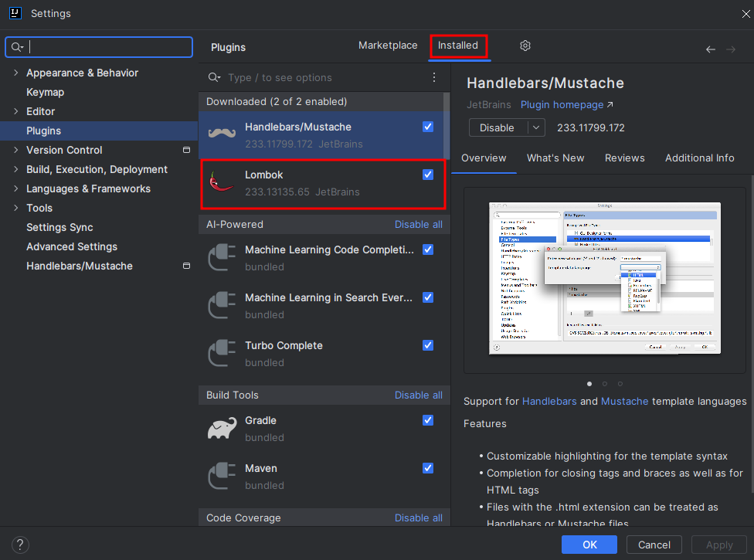The height and width of the screenshot is (560, 754).
Task: Click Disable all for AI-Powered plugins
Action: [x=418, y=224]
